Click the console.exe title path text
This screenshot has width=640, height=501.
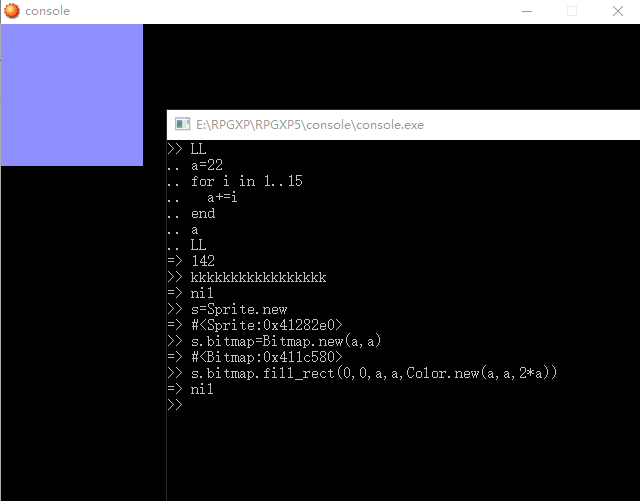(310, 125)
